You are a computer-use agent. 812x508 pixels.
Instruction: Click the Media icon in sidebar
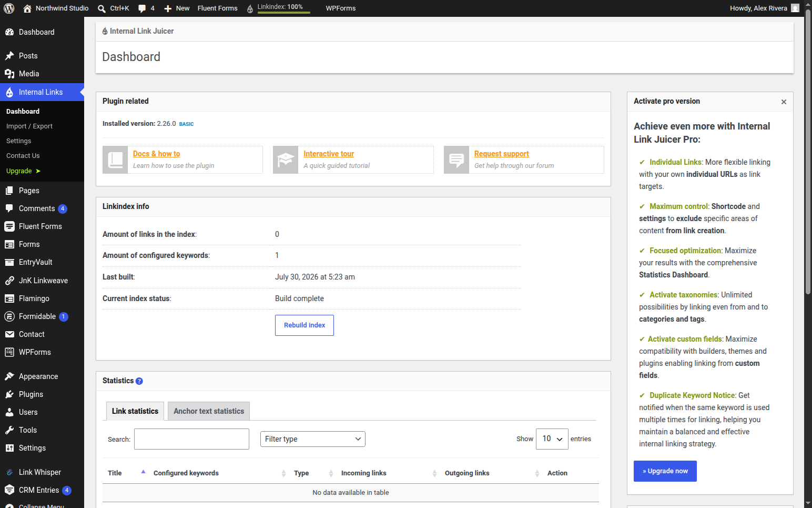(x=9, y=74)
